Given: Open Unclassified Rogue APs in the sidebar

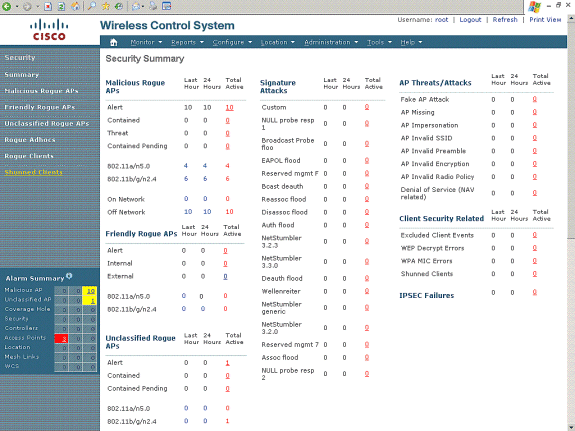Looking at the screenshot, I should [47, 123].
